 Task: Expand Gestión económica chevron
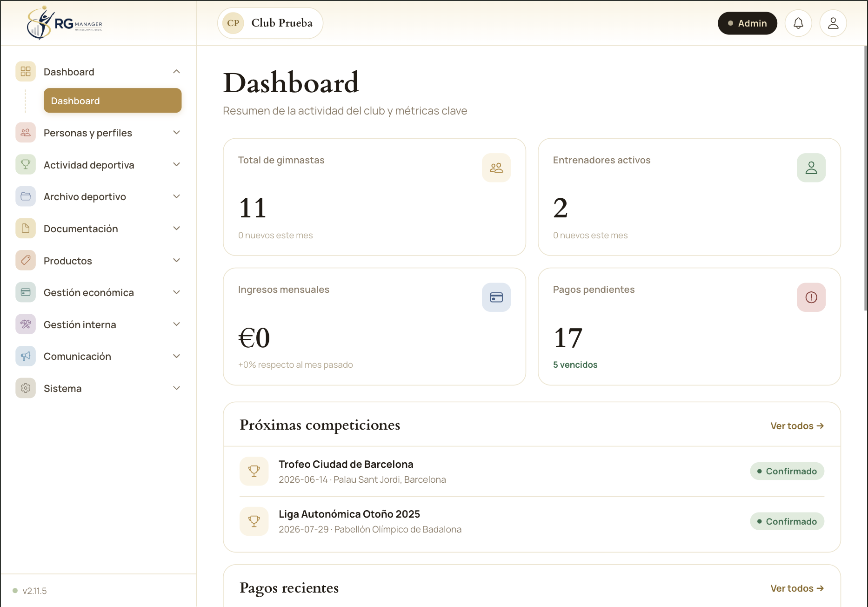[x=176, y=292]
